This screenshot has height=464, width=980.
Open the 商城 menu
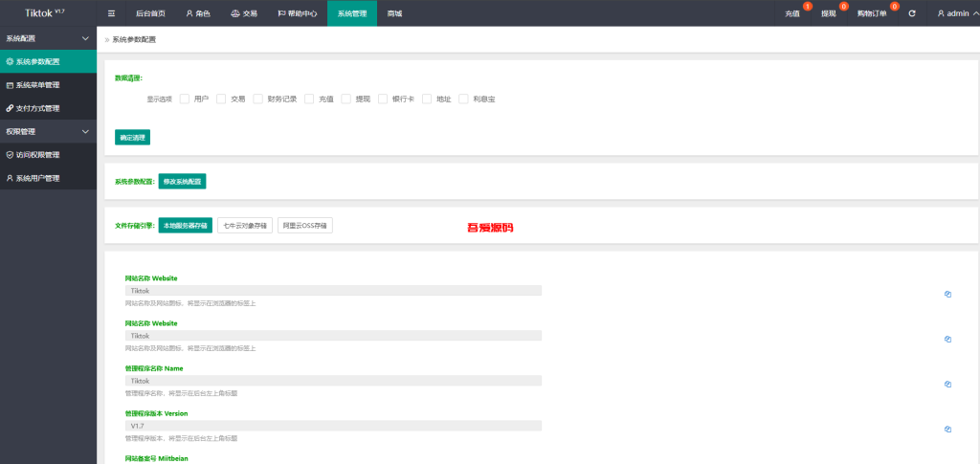pyautogui.click(x=394, y=13)
